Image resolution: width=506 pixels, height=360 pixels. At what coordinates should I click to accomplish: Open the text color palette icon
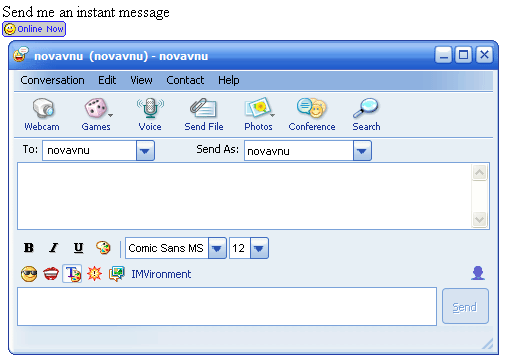point(103,248)
